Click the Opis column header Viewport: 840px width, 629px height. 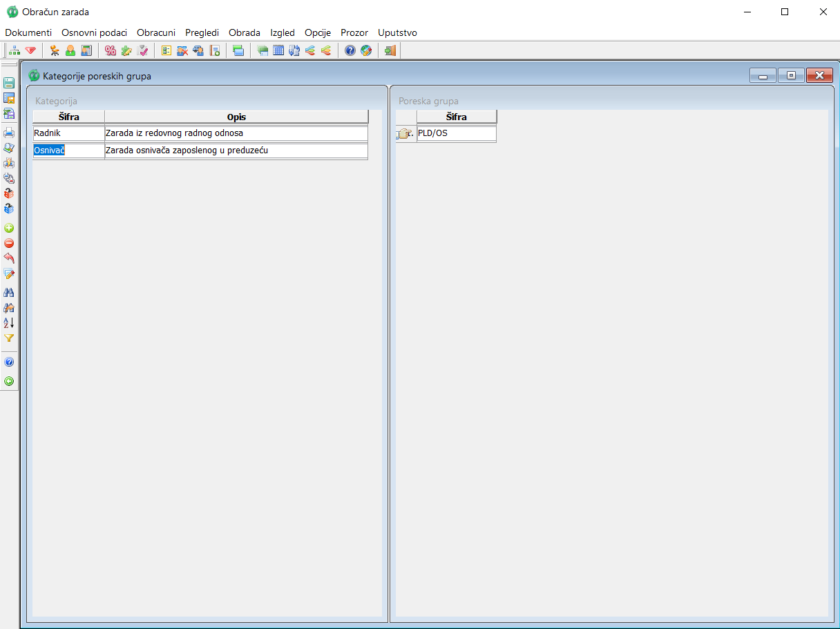236,117
